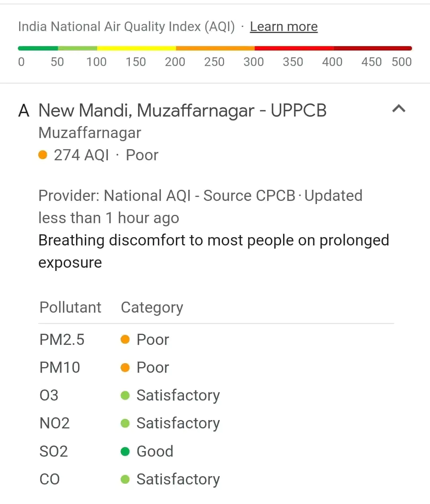
Task: Click the orange dot for PM10
Action: click(x=125, y=367)
